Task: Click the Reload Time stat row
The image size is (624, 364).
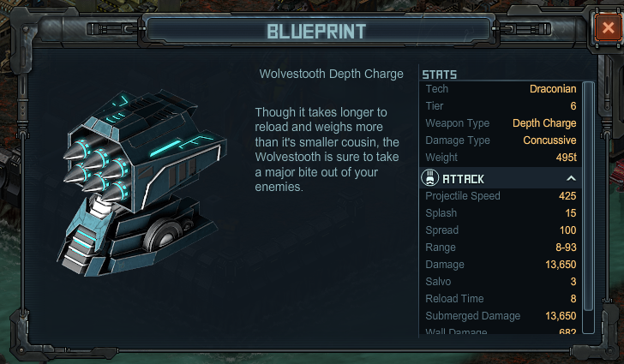Action: pos(501,298)
